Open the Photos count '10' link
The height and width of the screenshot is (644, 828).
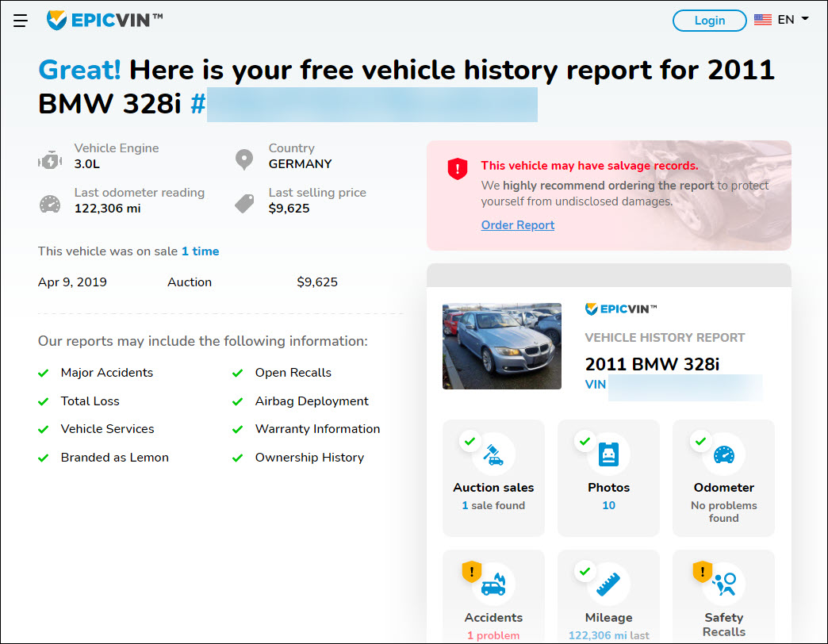click(608, 505)
